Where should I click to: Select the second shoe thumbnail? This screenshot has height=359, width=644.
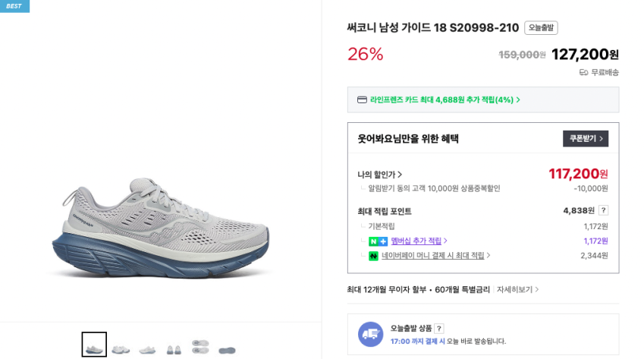click(x=121, y=349)
